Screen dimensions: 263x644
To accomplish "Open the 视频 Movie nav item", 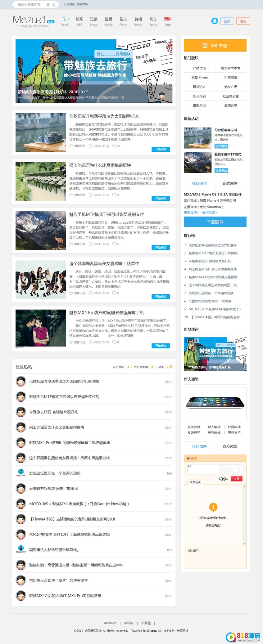I will [108, 21].
